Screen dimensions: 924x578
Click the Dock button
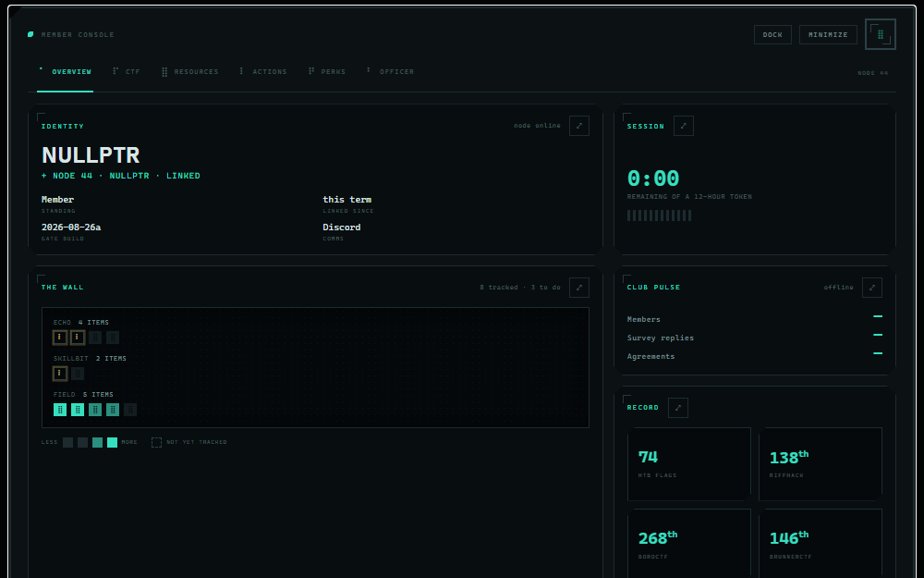(772, 35)
